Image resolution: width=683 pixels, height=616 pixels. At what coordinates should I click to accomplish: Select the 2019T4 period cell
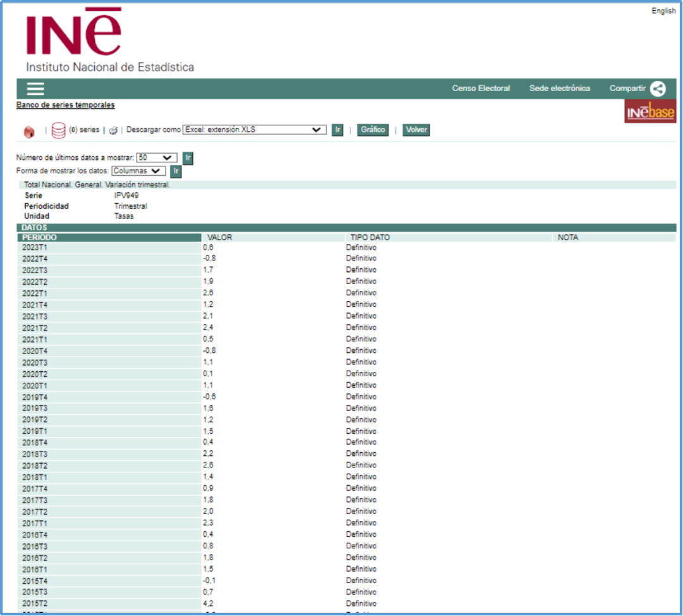pyautogui.click(x=109, y=397)
